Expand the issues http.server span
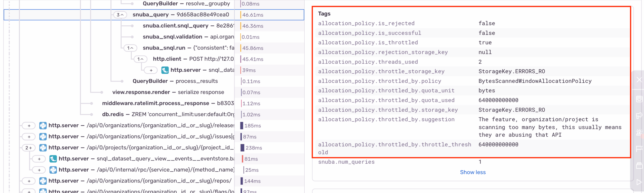 pyautogui.click(x=29, y=137)
